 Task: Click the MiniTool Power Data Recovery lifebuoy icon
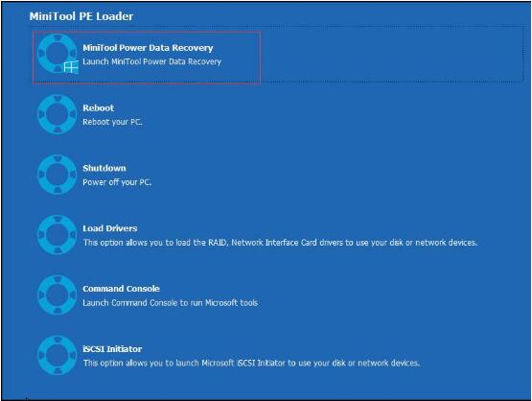pos(57,54)
